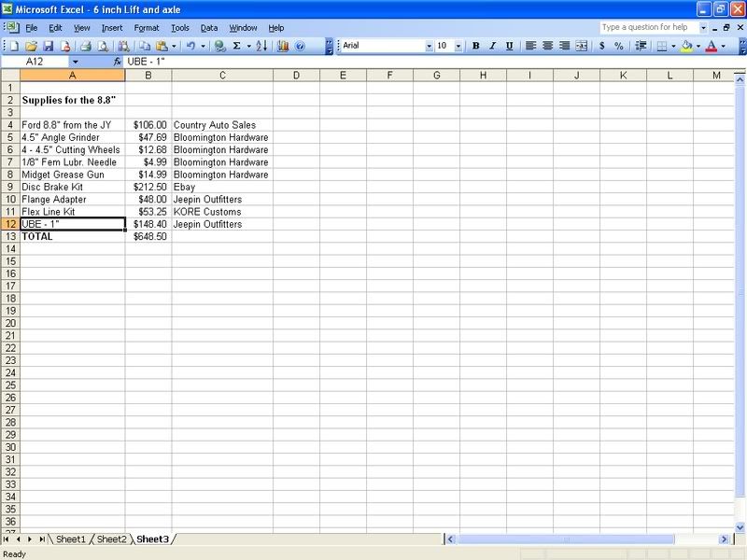The width and height of the screenshot is (747, 560).
Task: Select the row 13 header
Action: tap(10, 237)
